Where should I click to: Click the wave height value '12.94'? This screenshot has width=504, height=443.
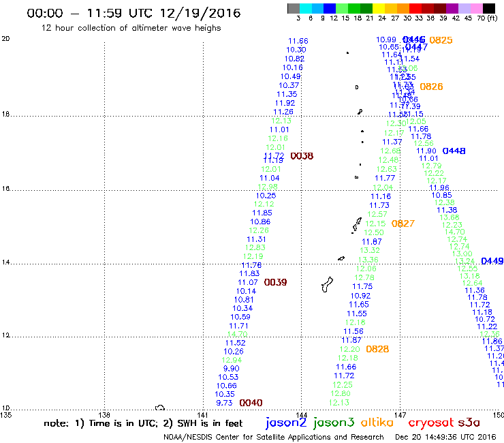232,360
